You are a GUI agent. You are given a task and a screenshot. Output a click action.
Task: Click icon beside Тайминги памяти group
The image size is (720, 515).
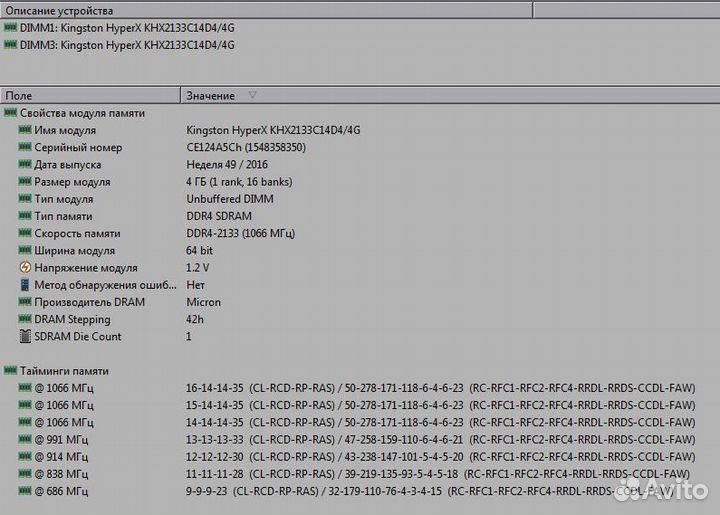point(10,370)
